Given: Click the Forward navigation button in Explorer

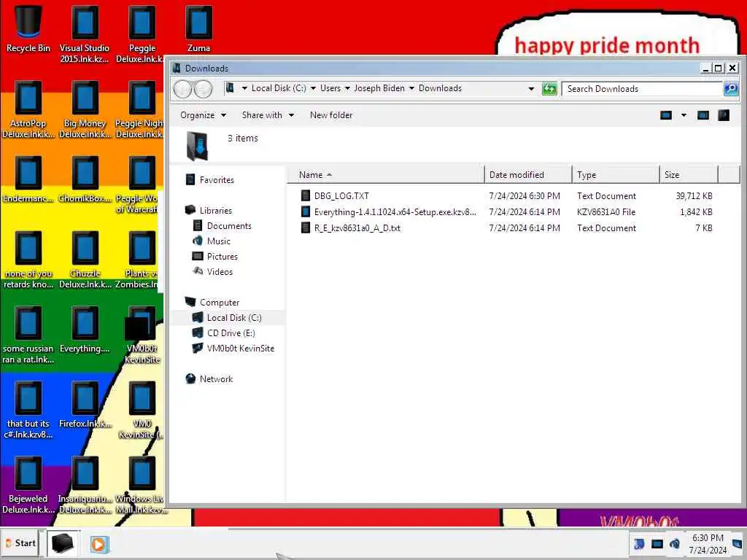Looking at the screenshot, I should 203,88.
